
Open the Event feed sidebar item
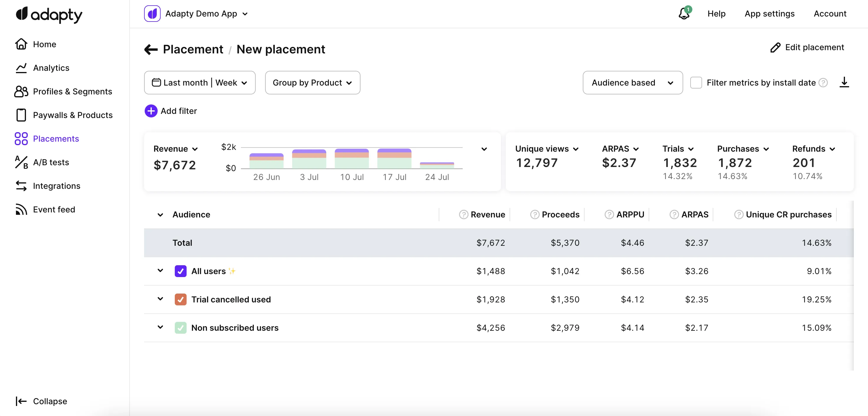pos(54,209)
